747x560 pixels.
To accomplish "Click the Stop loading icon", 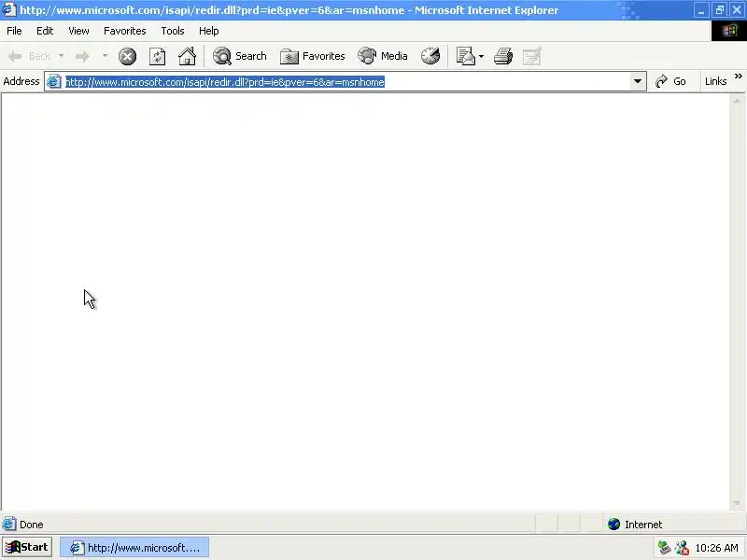I will [x=127, y=57].
